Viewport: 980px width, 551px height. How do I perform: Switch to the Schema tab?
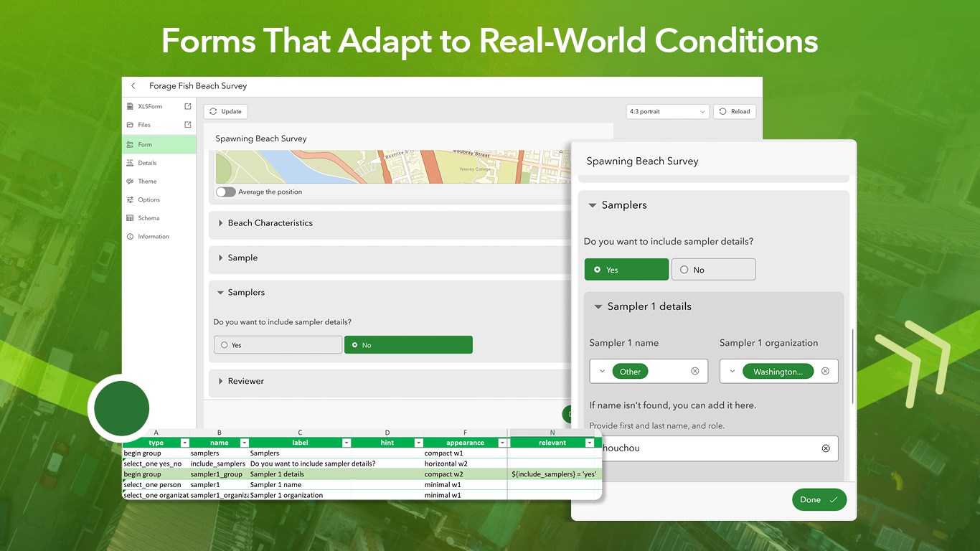tap(159, 218)
